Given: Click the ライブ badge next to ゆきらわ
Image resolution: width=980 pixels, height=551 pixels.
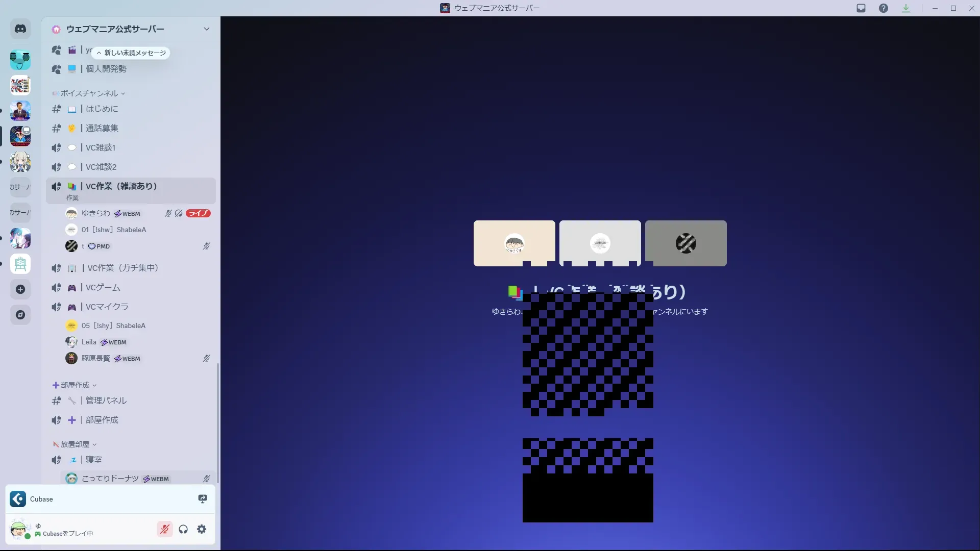Looking at the screenshot, I should (x=198, y=213).
